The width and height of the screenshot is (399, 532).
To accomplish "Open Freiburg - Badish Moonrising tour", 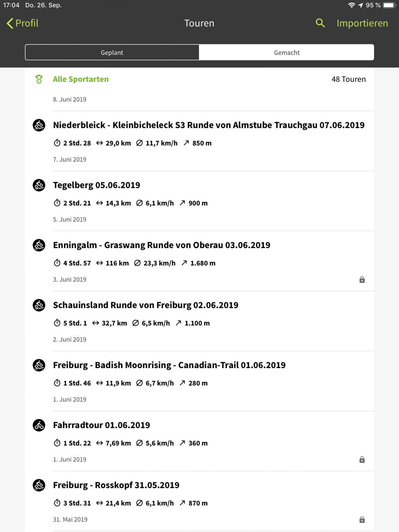I will point(169,365).
